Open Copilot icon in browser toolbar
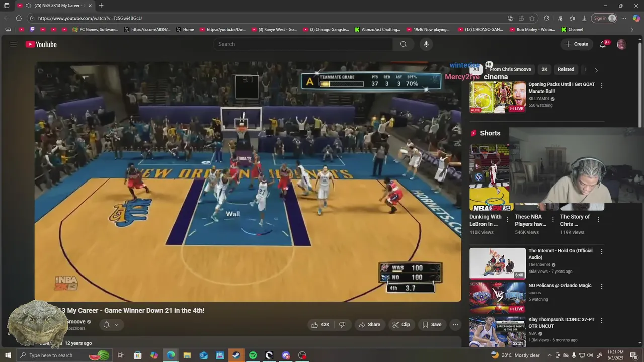 [636, 18]
